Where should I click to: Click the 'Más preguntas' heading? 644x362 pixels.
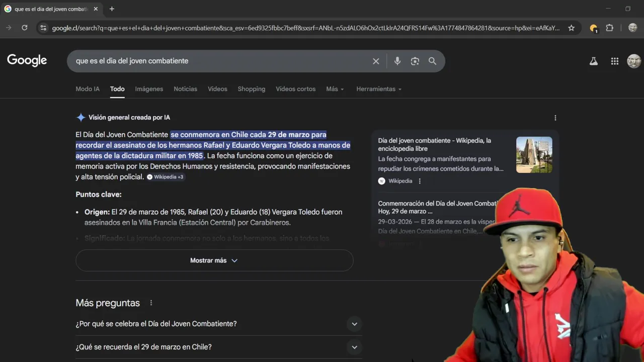click(x=108, y=303)
